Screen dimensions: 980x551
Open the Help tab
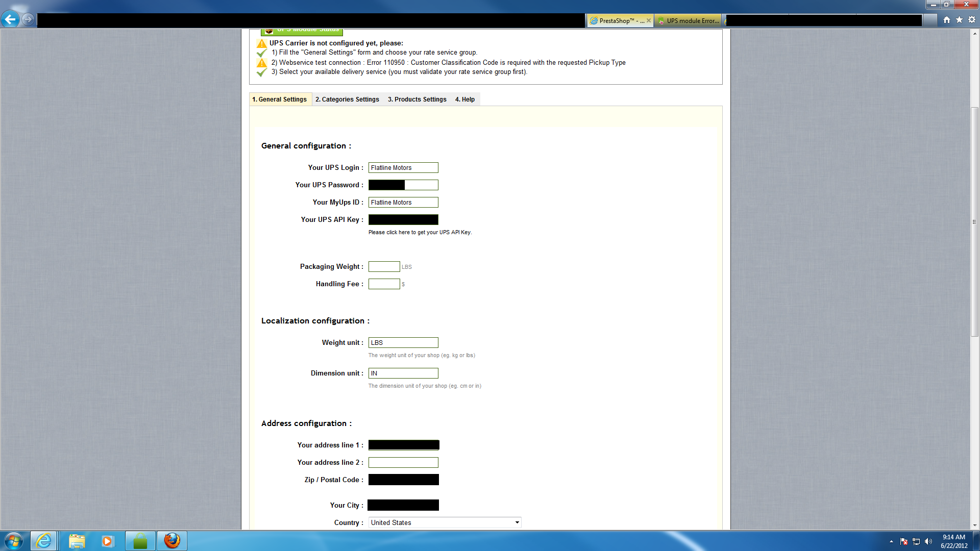pyautogui.click(x=464, y=99)
